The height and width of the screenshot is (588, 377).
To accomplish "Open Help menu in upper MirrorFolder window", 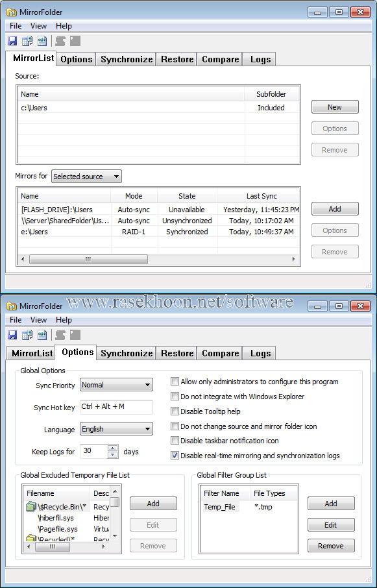I will [x=64, y=26].
